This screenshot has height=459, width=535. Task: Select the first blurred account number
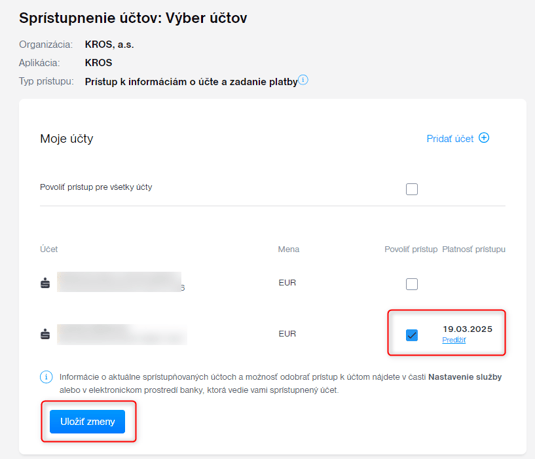pos(121,282)
